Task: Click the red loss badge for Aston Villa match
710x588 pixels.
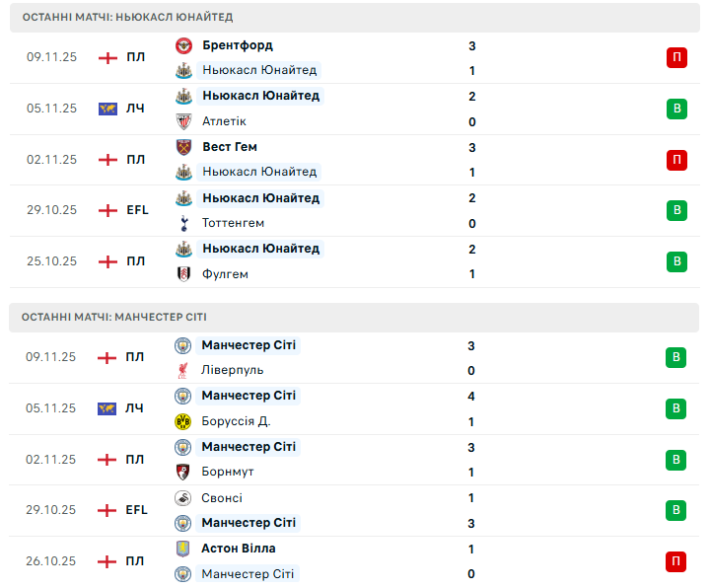Action: tap(675, 561)
